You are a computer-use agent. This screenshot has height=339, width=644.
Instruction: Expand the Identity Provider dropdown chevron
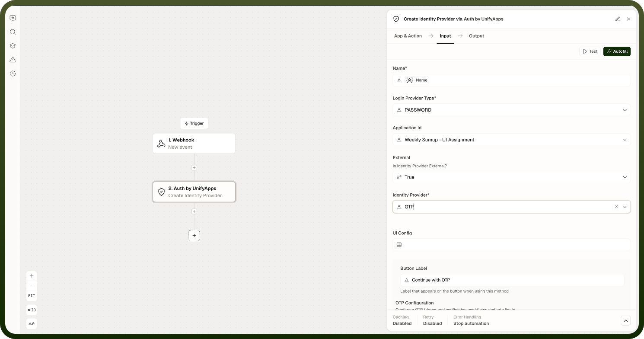click(x=625, y=207)
